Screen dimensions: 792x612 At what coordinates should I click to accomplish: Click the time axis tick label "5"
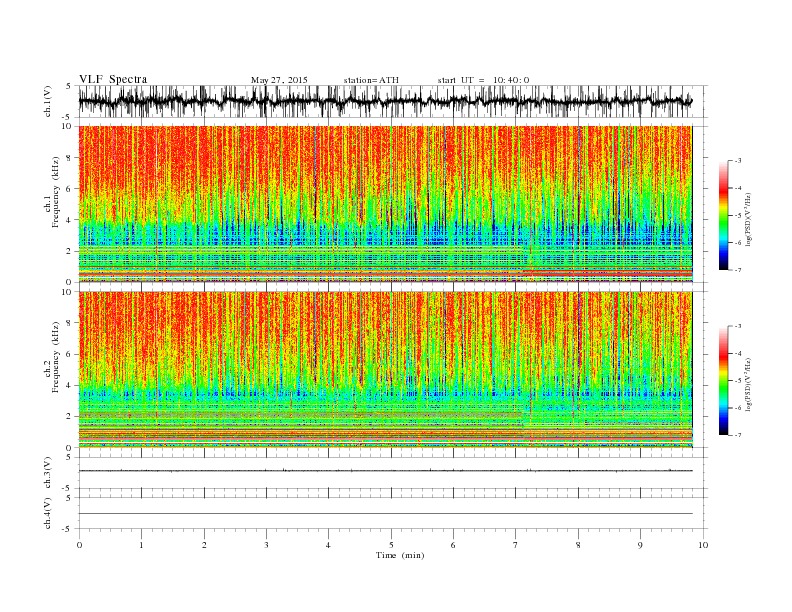point(391,545)
